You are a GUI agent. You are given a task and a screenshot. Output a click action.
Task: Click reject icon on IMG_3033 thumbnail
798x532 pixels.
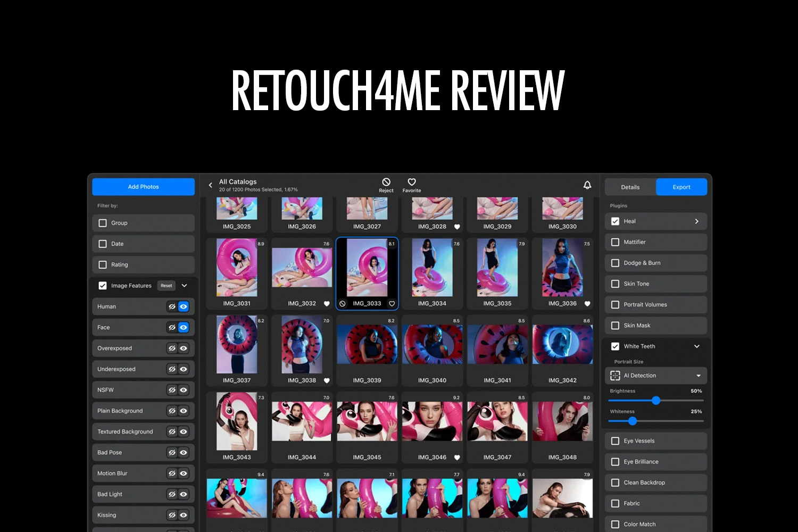(x=343, y=304)
